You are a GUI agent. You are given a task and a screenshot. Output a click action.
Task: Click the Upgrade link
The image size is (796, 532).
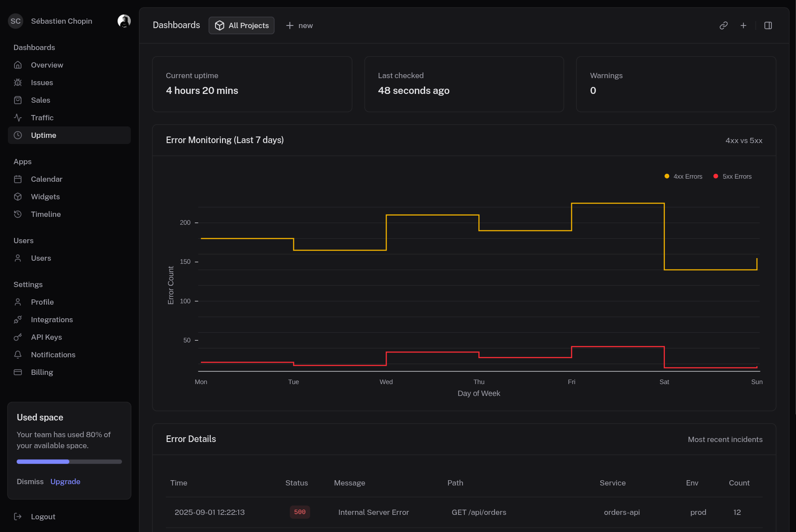coord(65,482)
